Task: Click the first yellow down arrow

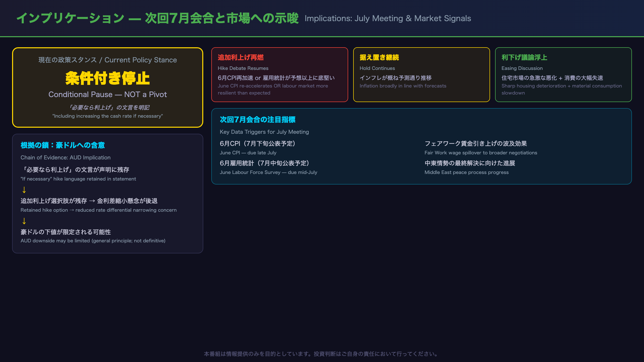Action: pos(24,190)
